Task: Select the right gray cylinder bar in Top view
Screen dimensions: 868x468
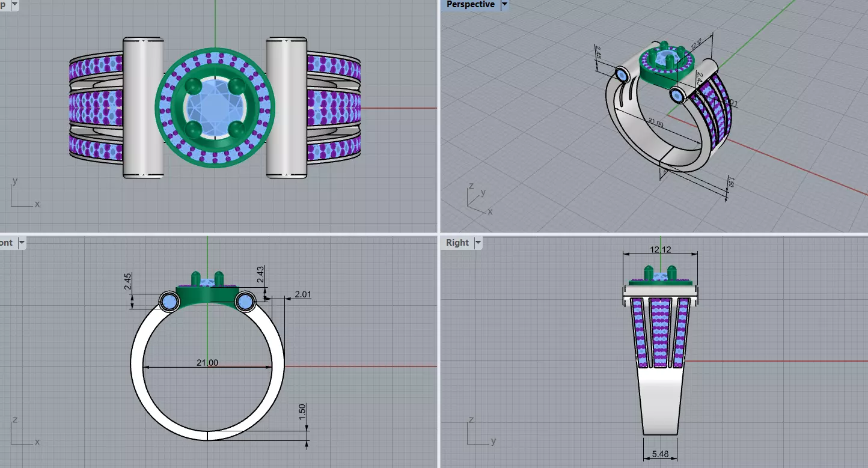Action: click(287, 108)
